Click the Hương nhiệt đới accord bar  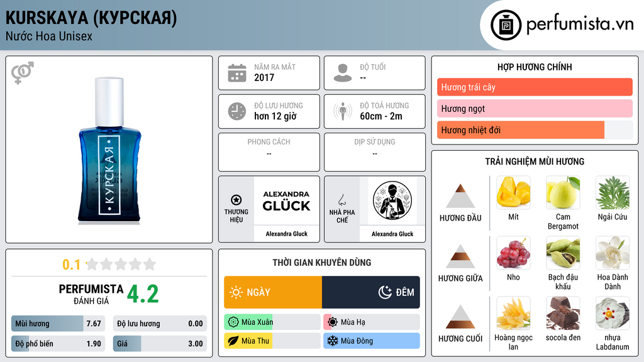pyautogui.click(x=535, y=130)
